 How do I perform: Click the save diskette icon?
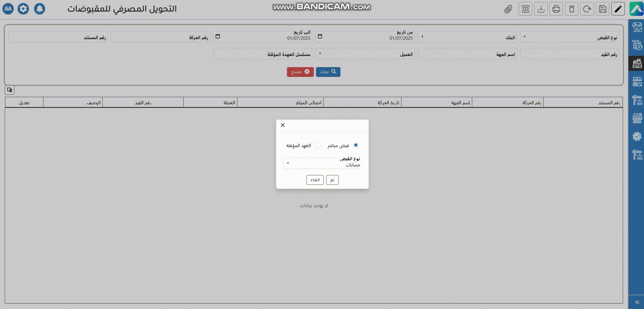click(603, 9)
